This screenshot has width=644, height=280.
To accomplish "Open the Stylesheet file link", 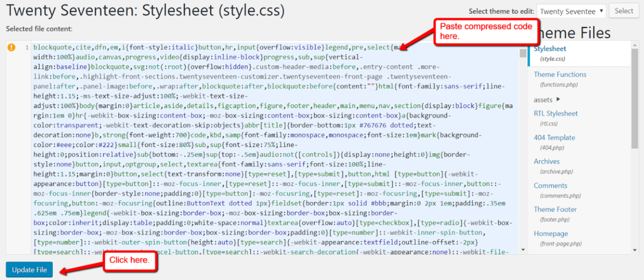I will [x=550, y=49].
